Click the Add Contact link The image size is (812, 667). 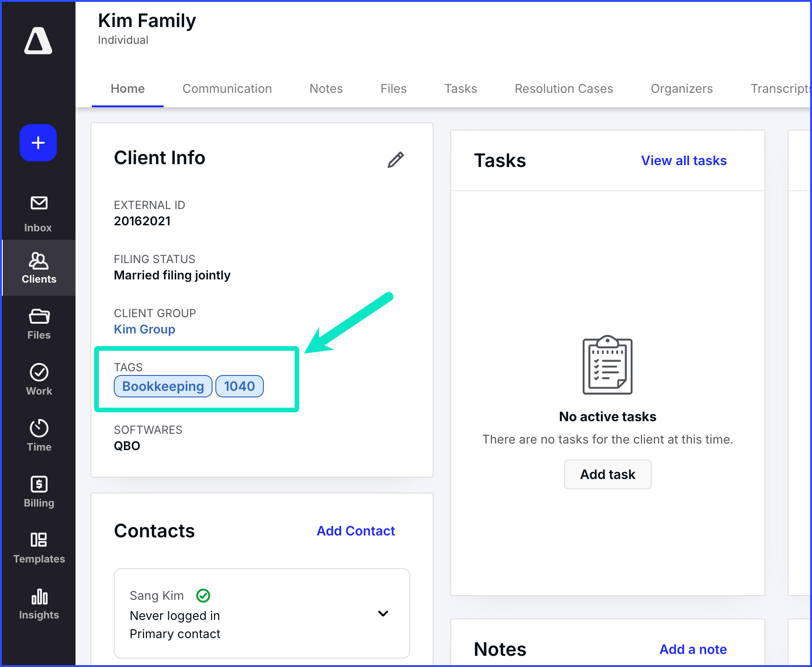click(356, 531)
